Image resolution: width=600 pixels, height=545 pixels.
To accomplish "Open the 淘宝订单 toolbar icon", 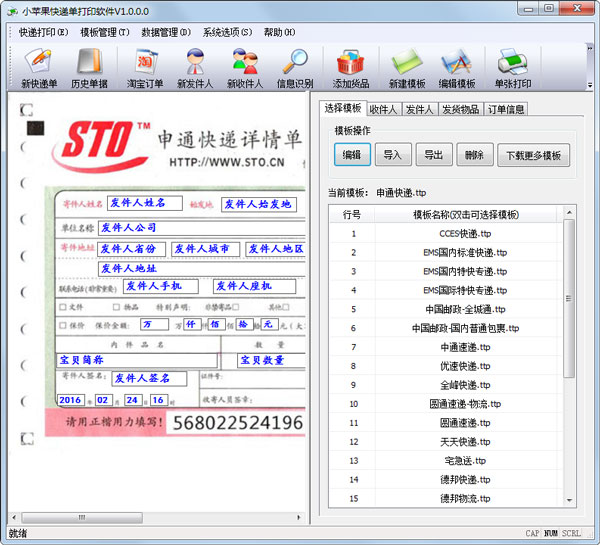I will 145,68.
